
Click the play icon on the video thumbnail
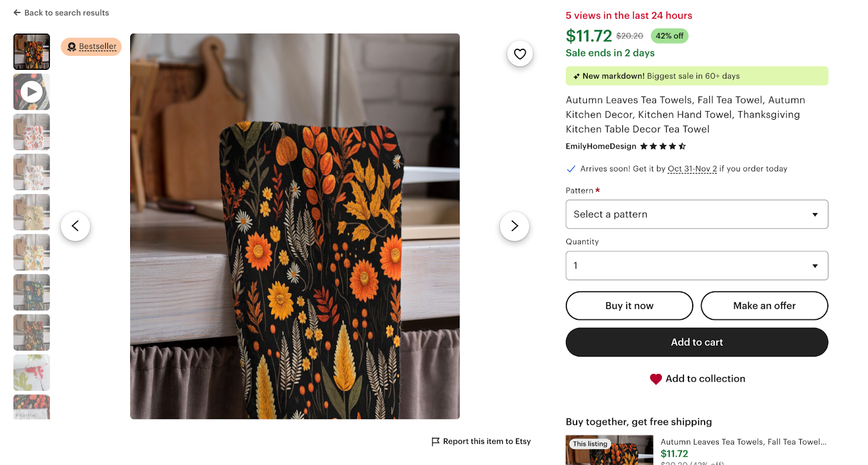(31, 92)
